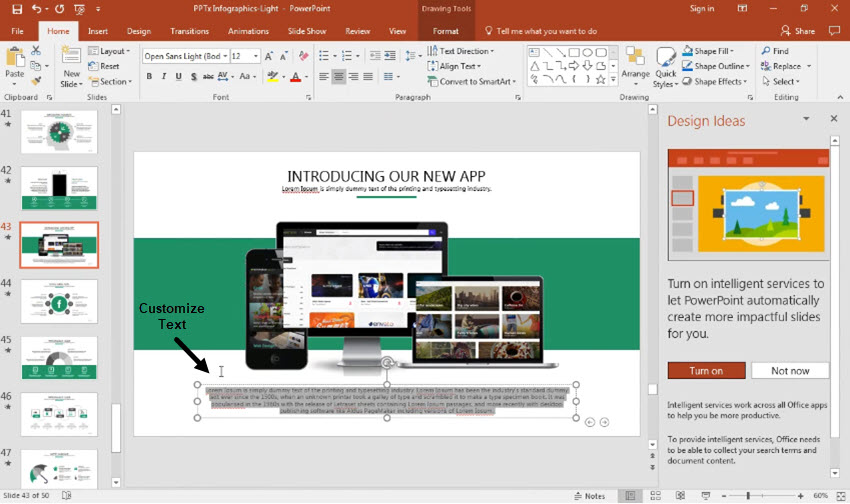Screen dimensions: 850x504
Task: Undo the last action
Action: [36, 9]
